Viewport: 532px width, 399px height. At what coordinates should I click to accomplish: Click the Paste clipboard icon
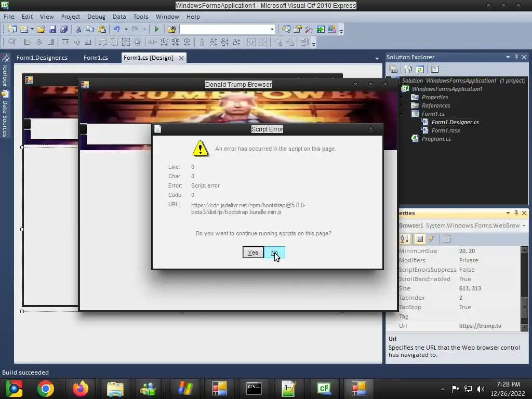(x=101, y=29)
